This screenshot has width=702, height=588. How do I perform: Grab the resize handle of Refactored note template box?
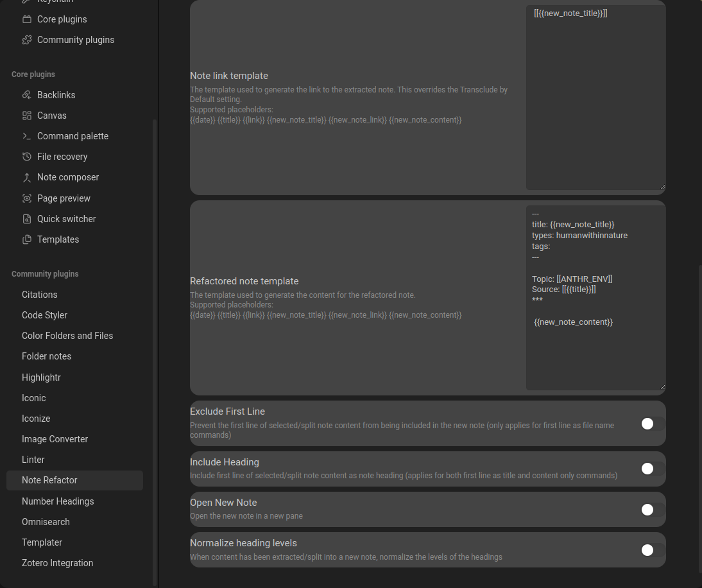(662, 387)
